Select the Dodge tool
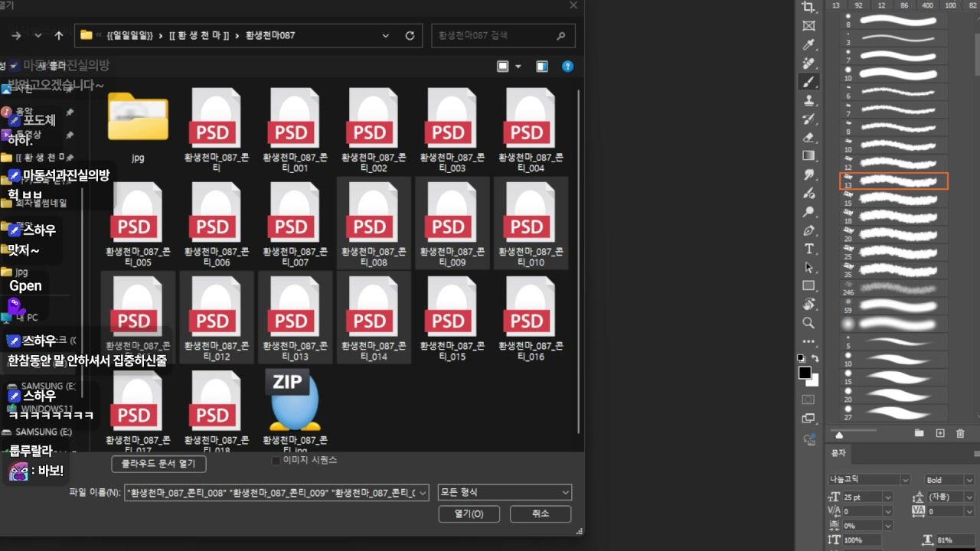This screenshot has height=551, width=980. click(x=809, y=212)
